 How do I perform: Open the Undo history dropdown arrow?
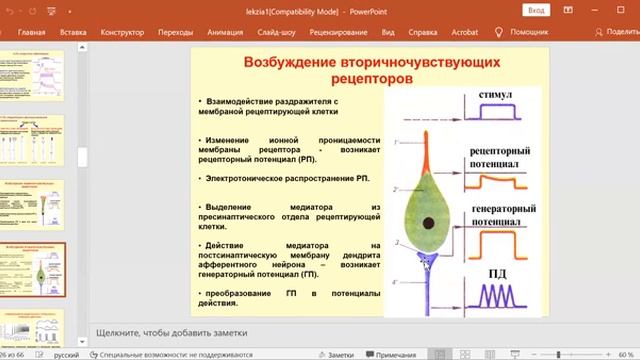20,11
